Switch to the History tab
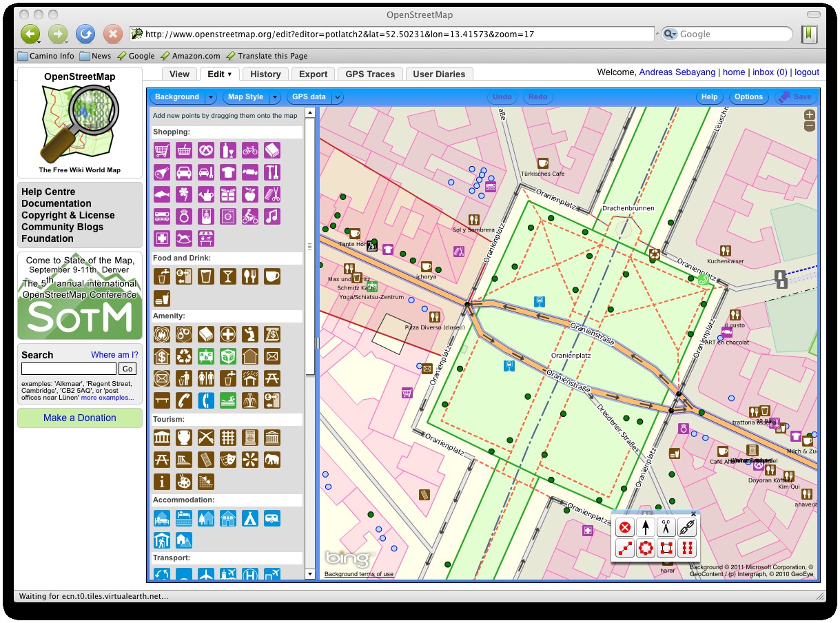This screenshot has width=840, height=623. coord(265,74)
